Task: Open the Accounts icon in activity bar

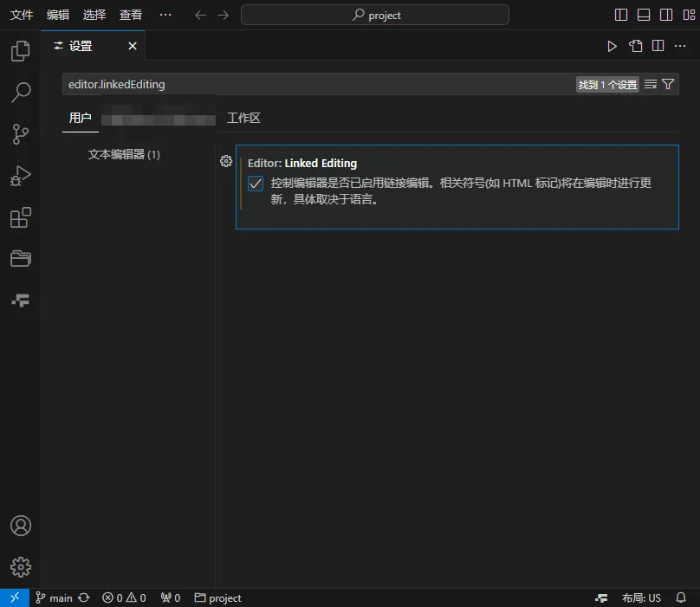Action: coord(20,526)
